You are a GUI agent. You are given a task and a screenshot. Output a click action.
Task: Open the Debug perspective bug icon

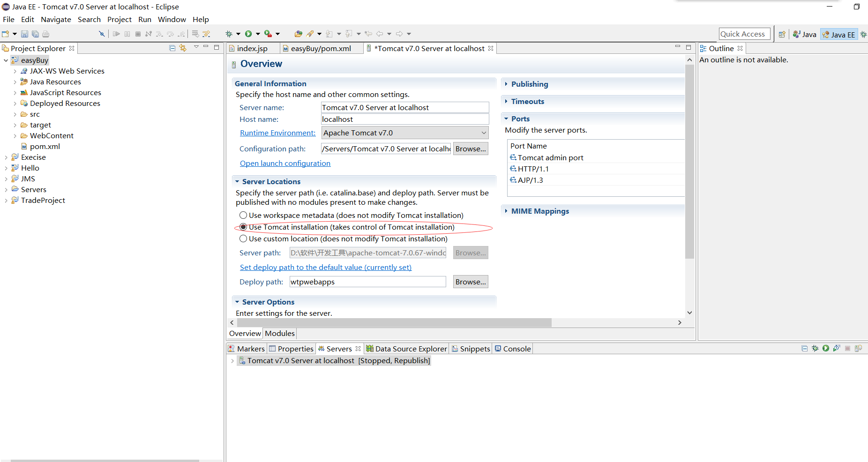coord(863,34)
